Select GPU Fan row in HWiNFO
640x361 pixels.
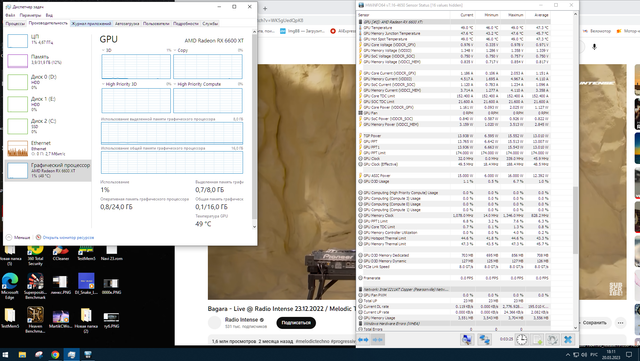pyautogui.click(x=454, y=113)
